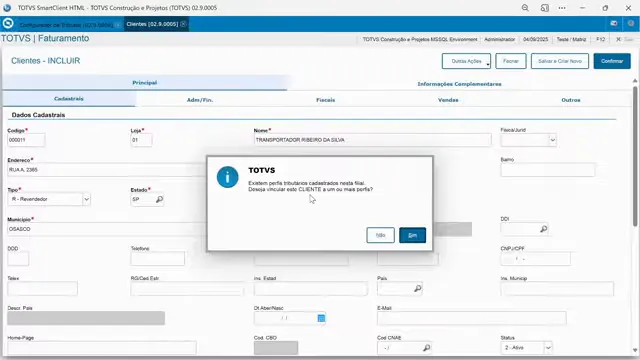
Task: Switch to Informações Complementares tab
Action: point(459,84)
